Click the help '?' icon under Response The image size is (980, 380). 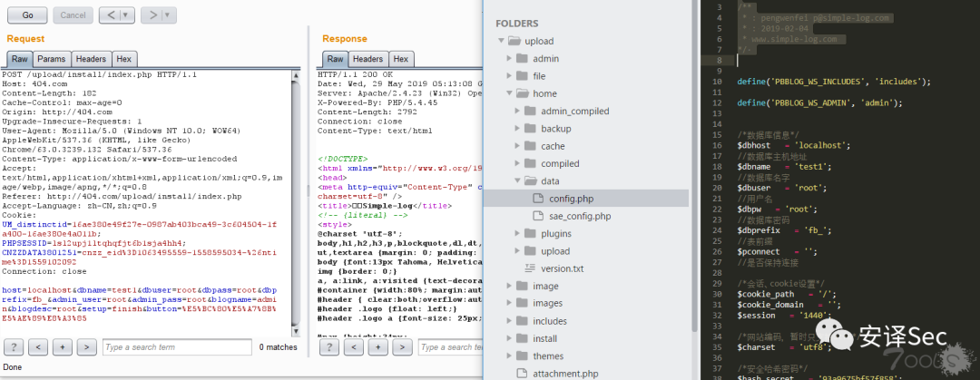[330, 347]
